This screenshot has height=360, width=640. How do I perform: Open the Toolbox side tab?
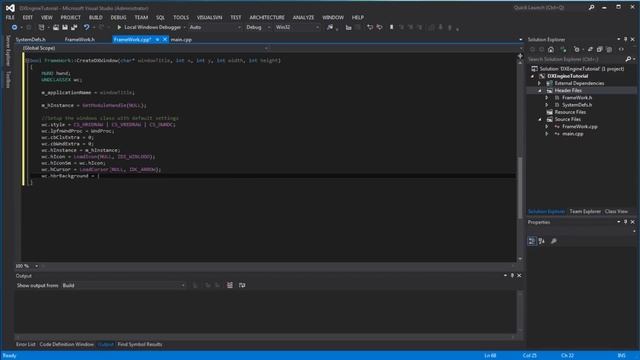(8, 80)
